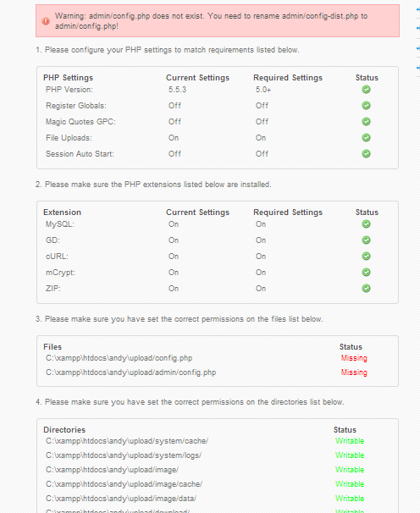The height and width of the screenshot is (513, 420).
Task: Click the red warning icon in alert
Action: click(x=46, y=21)
